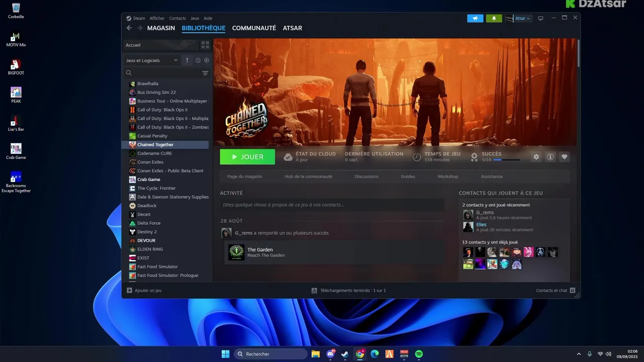Open the Guides link

408,176
